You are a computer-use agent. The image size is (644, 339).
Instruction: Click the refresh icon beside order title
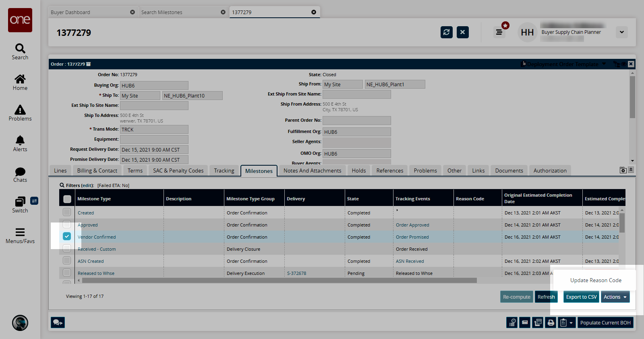coord(446,32)
